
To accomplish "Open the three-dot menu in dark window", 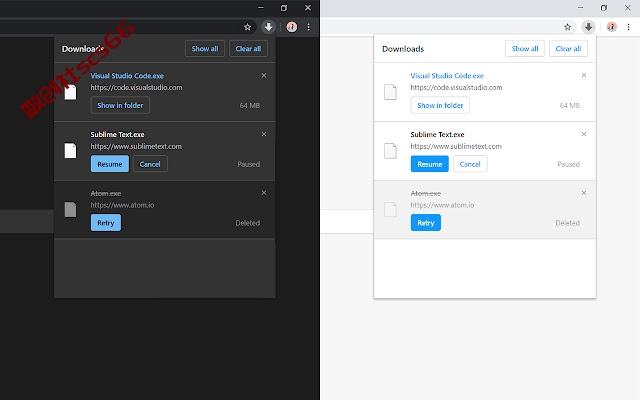I will point(309,27).
